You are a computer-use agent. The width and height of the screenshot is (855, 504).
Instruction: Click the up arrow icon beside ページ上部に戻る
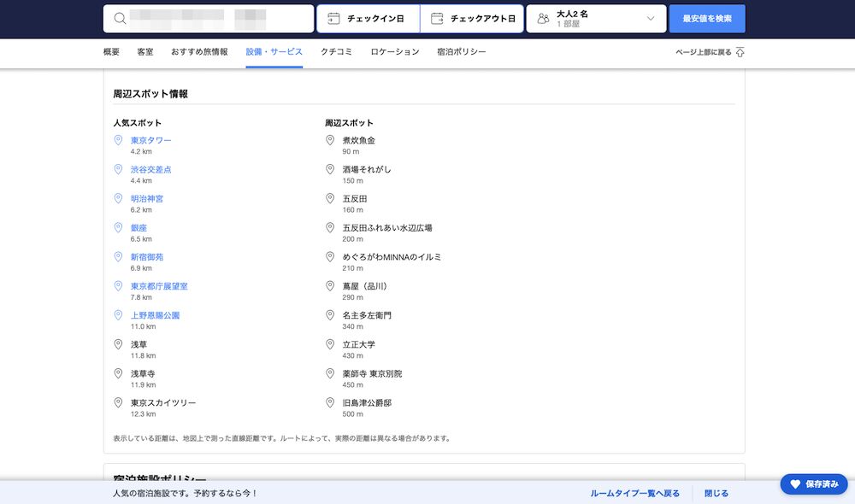[x=740, y=52]
